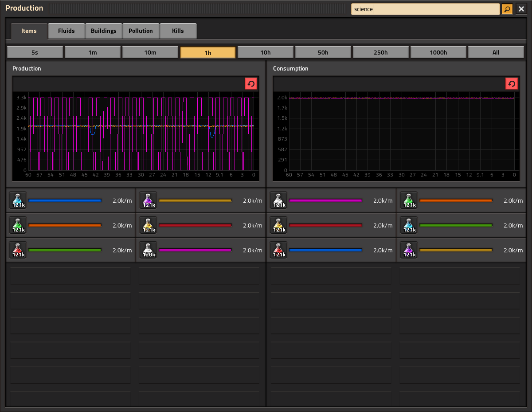This screenshot has height=412, width=532.
Task: Click the magenta bar of white pack under Production
Action: tap(196, 250)
